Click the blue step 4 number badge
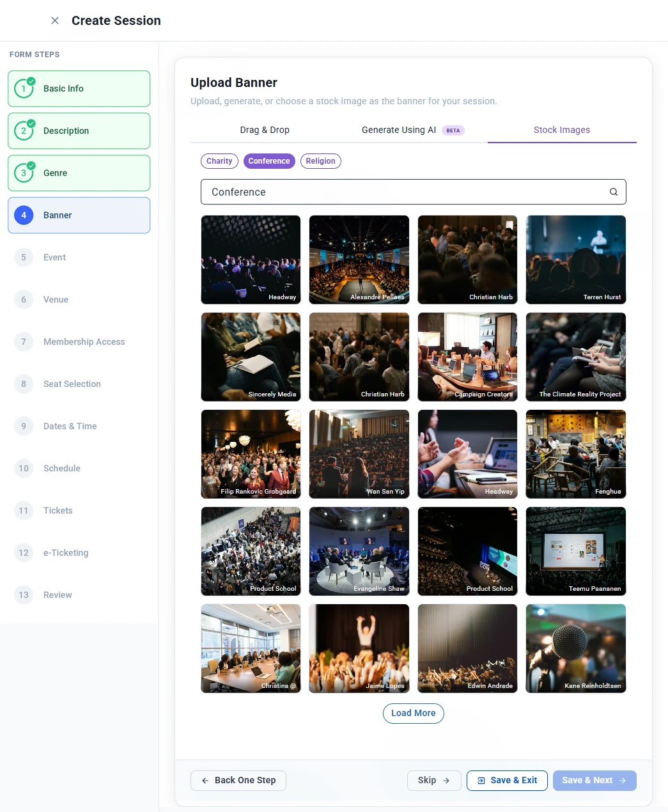The height and width of the screenshot is (812, 668). pos(24,215)
